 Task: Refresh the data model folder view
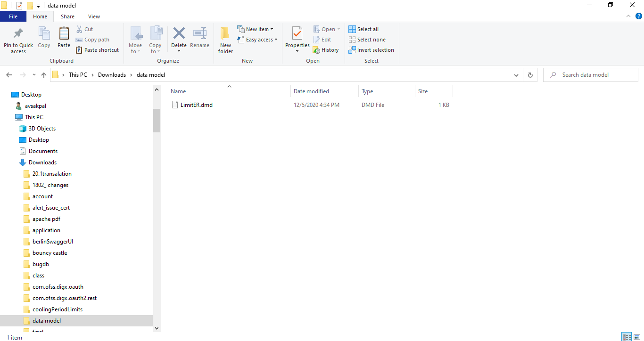coord(530,75)
